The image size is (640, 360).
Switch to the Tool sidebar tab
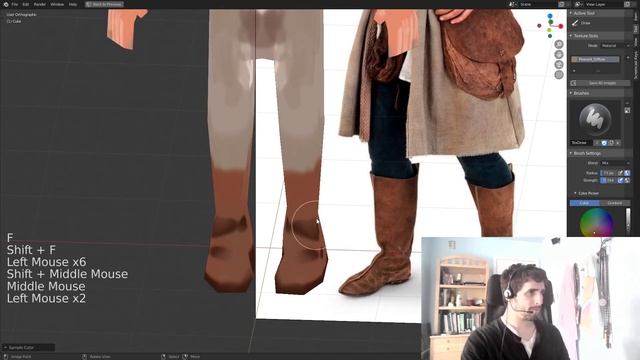tap(636, 29)
